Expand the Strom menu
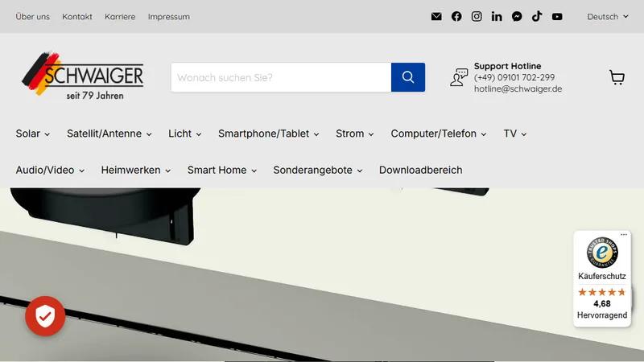Screen dimensions: 644x362 [355, 134]
